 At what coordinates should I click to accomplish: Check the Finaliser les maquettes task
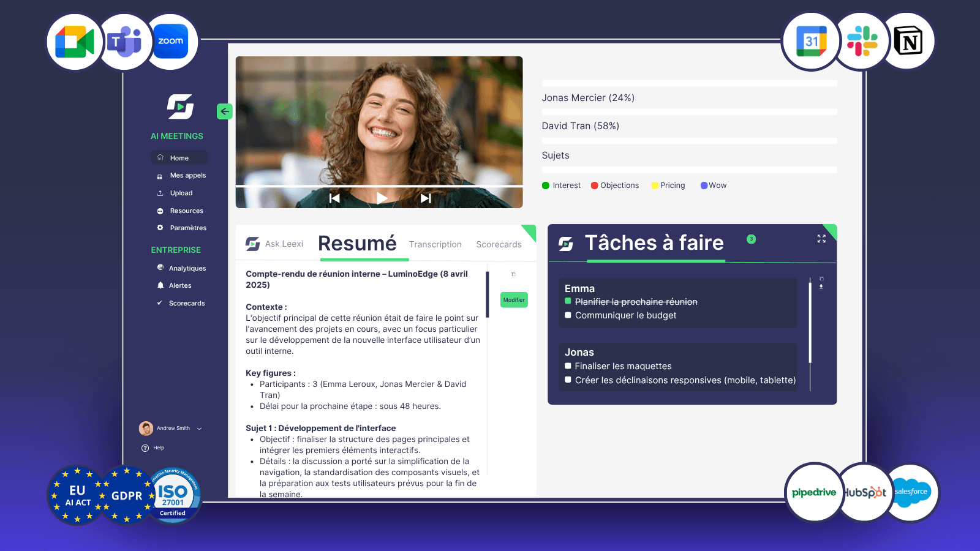coord(568,365)
